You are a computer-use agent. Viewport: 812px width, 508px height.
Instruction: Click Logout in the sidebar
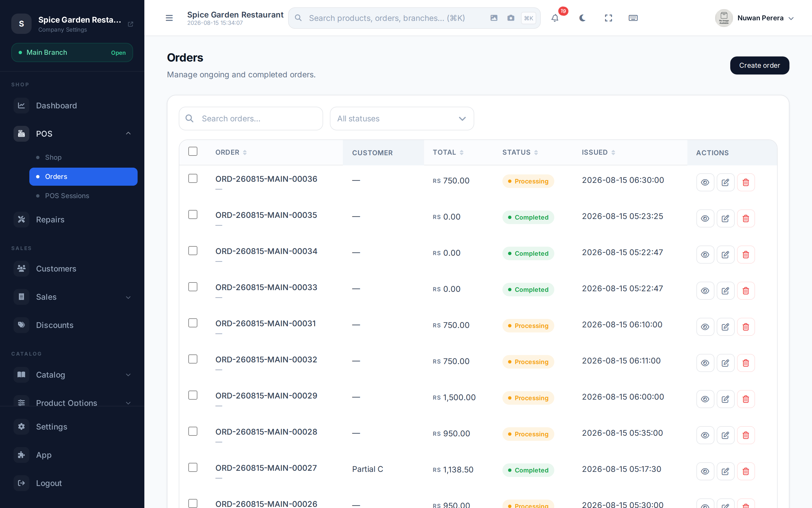coord(72,483)
